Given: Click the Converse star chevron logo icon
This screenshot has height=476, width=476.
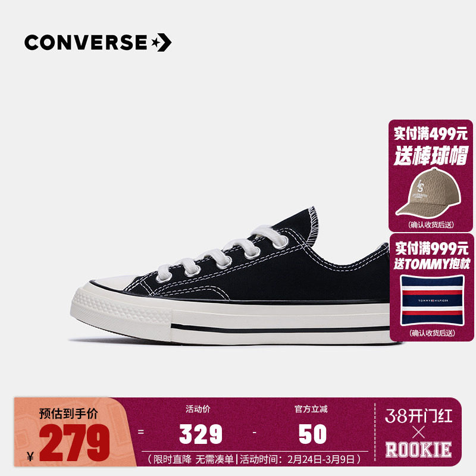Looking at the screenshot, I should click(161, 42).
